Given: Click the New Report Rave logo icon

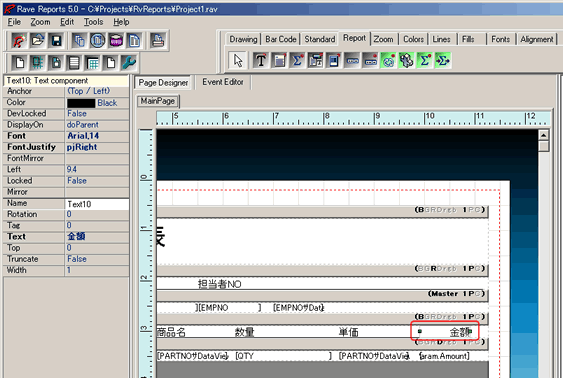Looking at the screenshot, I should pos(19,41).
